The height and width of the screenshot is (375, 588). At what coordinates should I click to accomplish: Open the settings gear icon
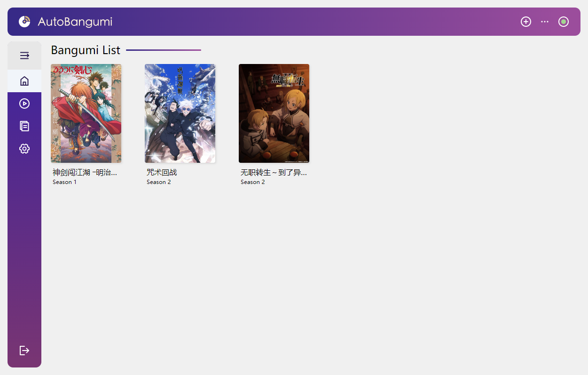click(x=24, y=149)
